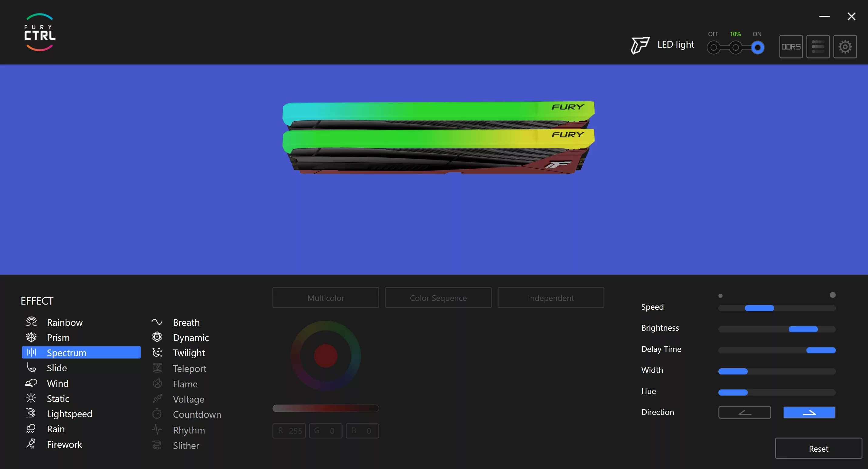Select the Slide effect

coord(57,368)
